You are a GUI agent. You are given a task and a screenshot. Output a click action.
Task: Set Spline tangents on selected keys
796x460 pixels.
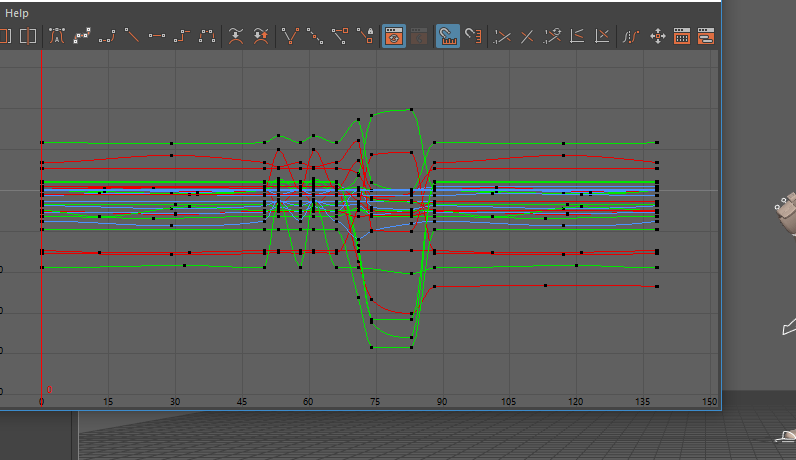(82, 36)
